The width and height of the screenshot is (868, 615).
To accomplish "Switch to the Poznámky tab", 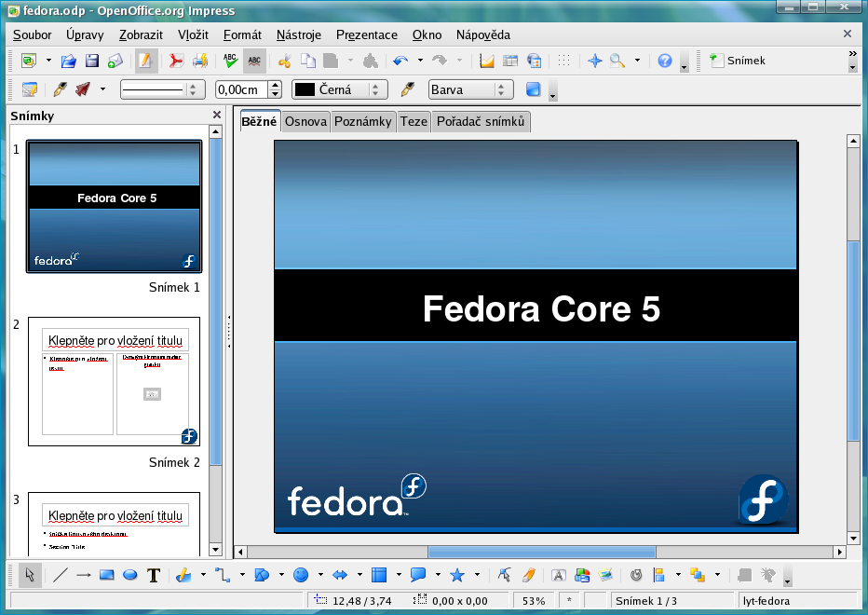I will coord(362,121).
